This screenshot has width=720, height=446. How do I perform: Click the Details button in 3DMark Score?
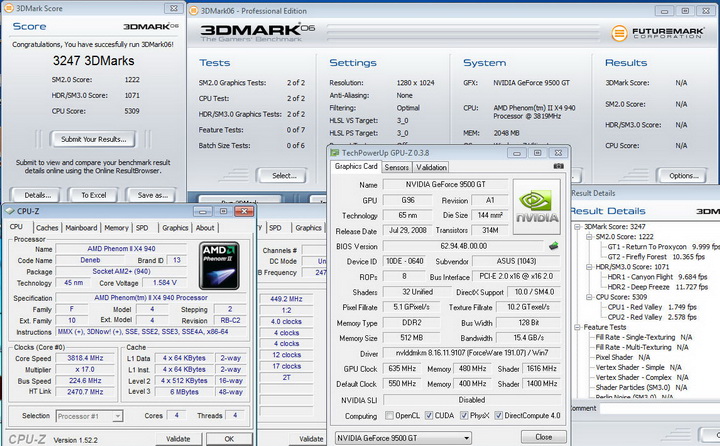click(38, 195)
